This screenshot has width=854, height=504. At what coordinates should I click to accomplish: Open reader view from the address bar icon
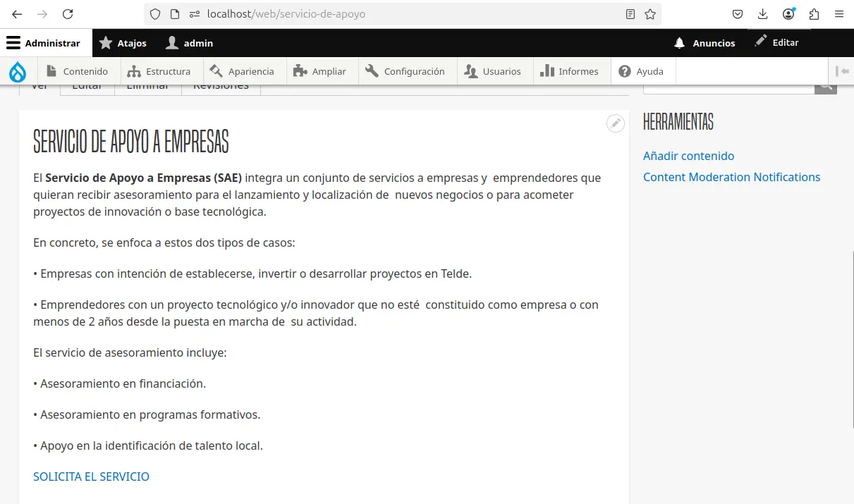[x=629, y=13]
